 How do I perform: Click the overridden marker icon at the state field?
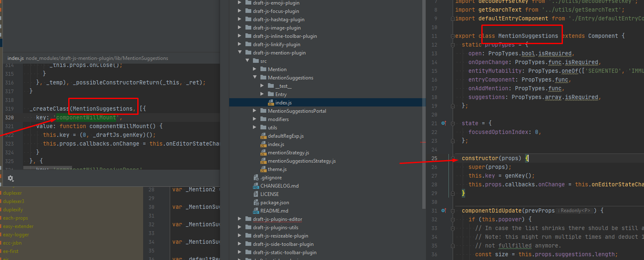tap(443, 123)
